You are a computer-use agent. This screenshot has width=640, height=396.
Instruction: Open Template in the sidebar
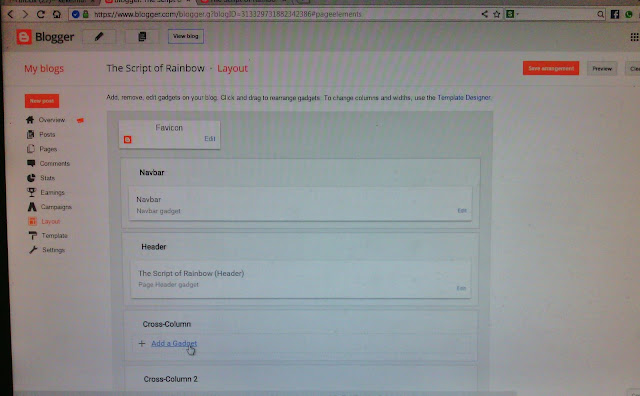point(54,236)
